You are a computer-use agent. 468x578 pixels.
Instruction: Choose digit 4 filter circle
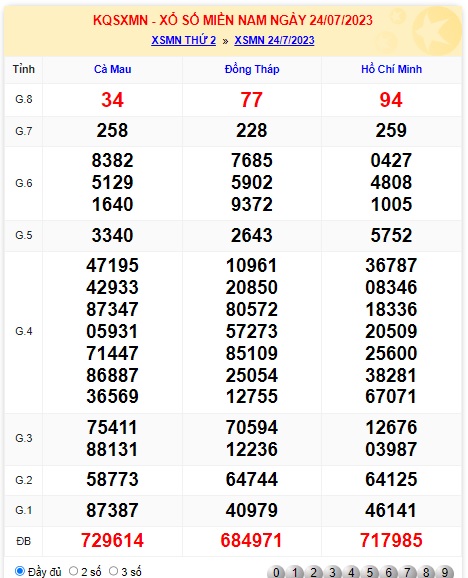click(351, 572)
